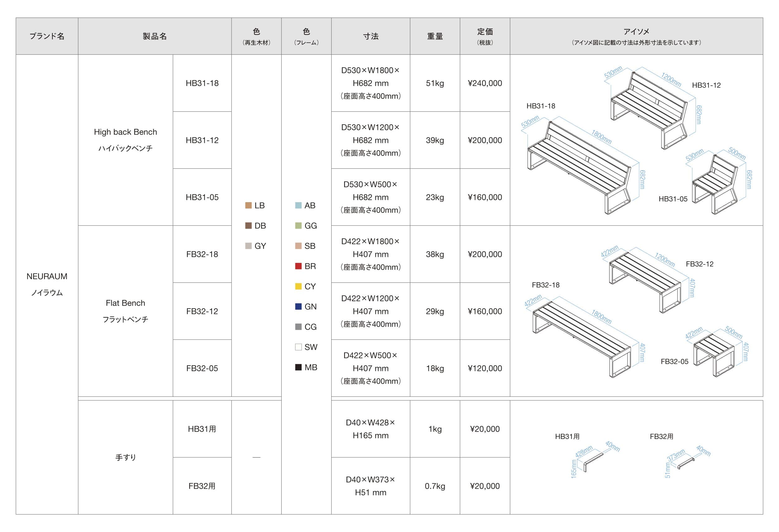Choose the GN navy blue frame swatch
The height and width of the screenshot is (532, 779).
(298, 306)
